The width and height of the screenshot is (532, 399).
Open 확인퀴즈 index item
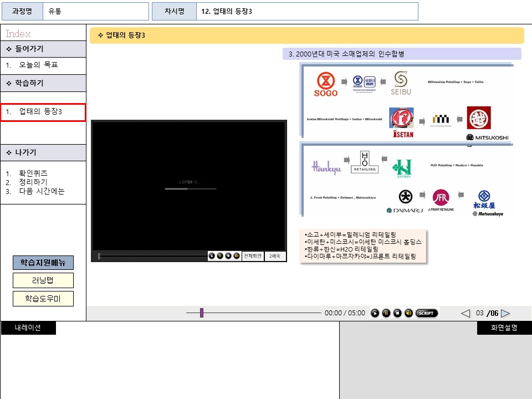tap(33, 173)
